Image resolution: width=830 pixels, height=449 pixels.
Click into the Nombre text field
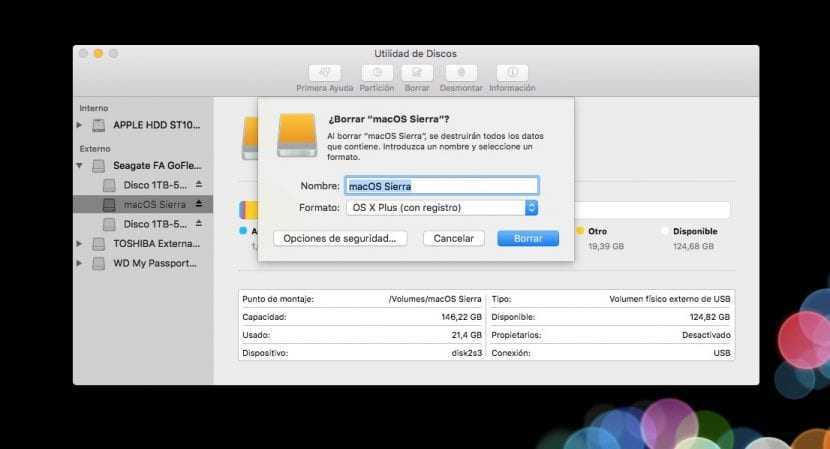click(441, 186)
